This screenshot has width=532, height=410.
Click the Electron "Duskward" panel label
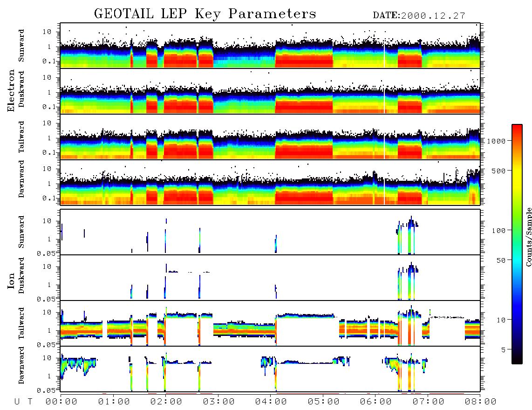(x=21, y=89)
